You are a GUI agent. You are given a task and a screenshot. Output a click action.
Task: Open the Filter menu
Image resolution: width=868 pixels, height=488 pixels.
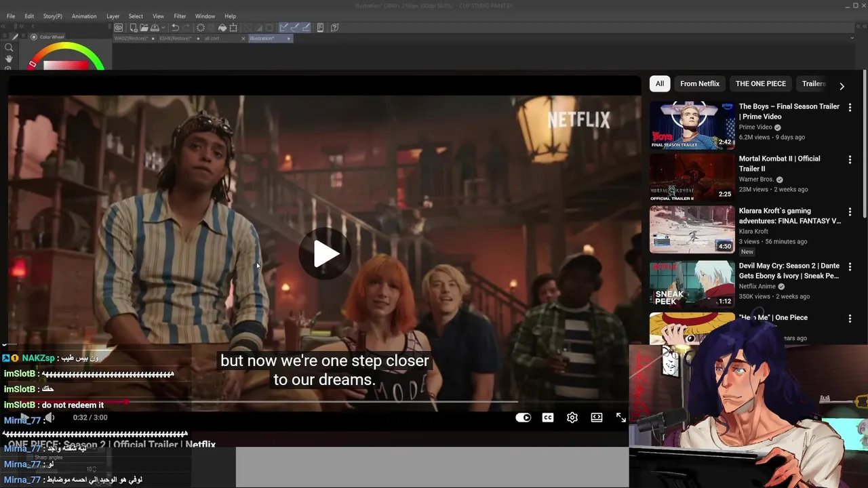(x=180, y=16)
